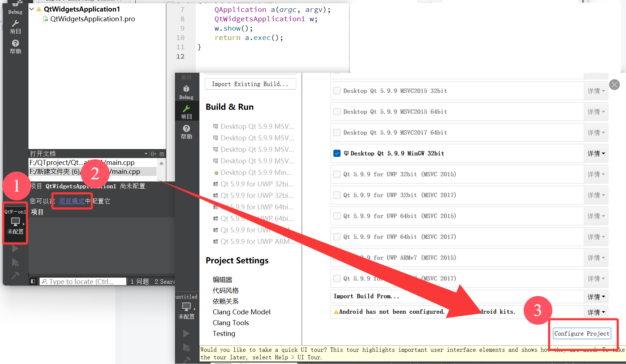Click the 项目 wrench icon beside the project tree
Screen dimensions: 626x364
pos(15,27)
